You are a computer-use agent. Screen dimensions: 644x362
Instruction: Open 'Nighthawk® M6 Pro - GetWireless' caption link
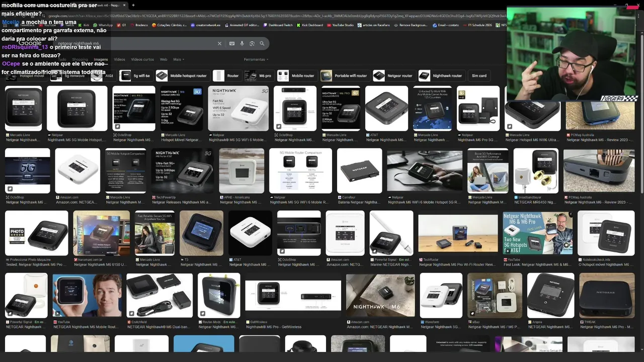[273, 327]
